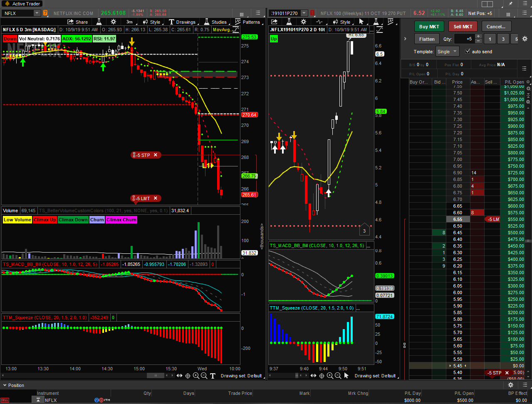Click the NFLX symbol input field
The height and width of the screenshot is (404, 532).
coord(18,13)
